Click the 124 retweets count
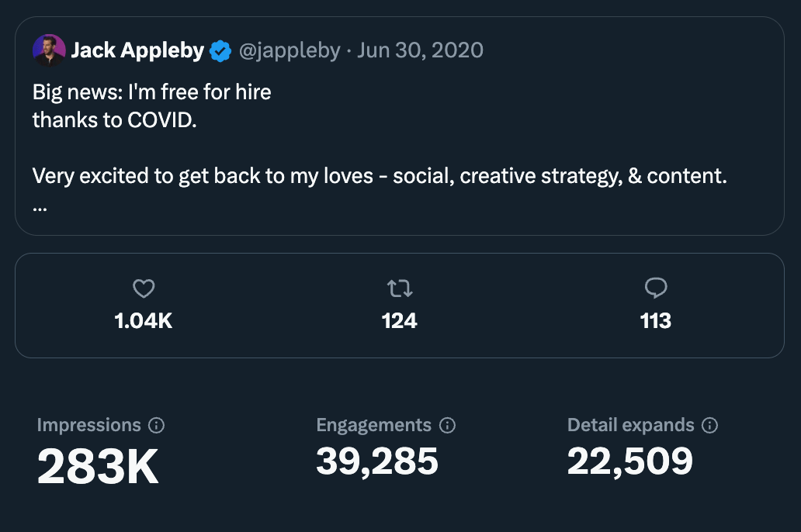This screenshot has height=532, width=801. pos(400,321)
